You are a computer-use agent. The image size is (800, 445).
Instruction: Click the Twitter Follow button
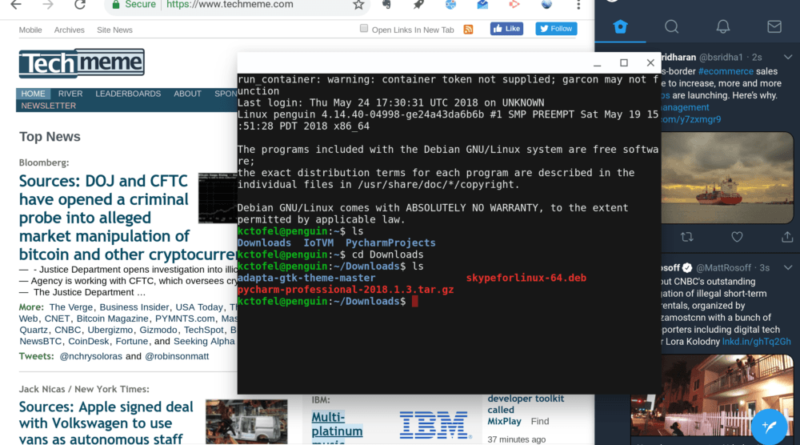(556, 29)
